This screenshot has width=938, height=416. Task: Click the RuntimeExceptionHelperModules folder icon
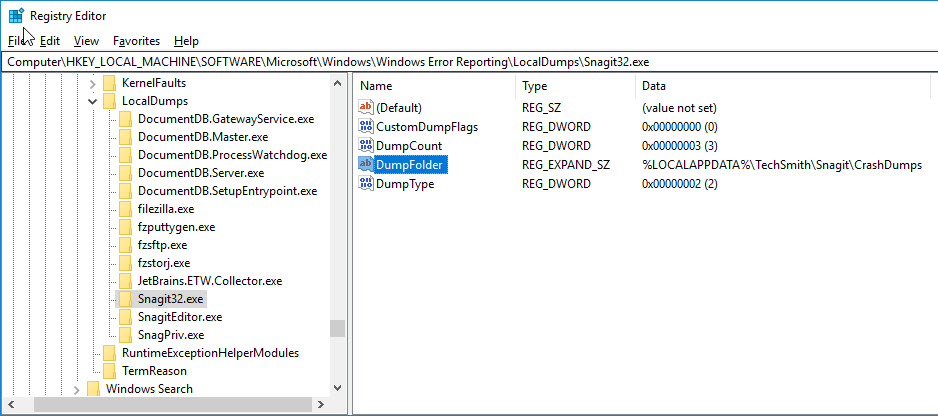[x=109, y=353]
